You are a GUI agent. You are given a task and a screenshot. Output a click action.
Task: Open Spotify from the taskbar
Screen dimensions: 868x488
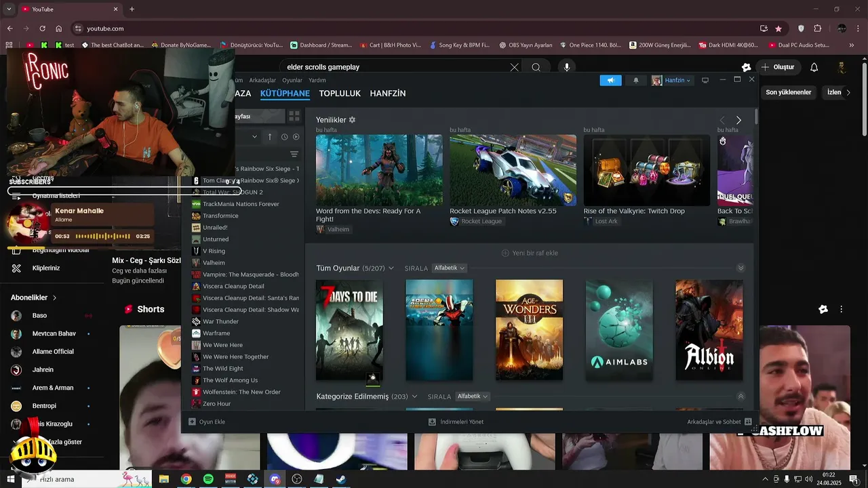click(x=208, y=479)
